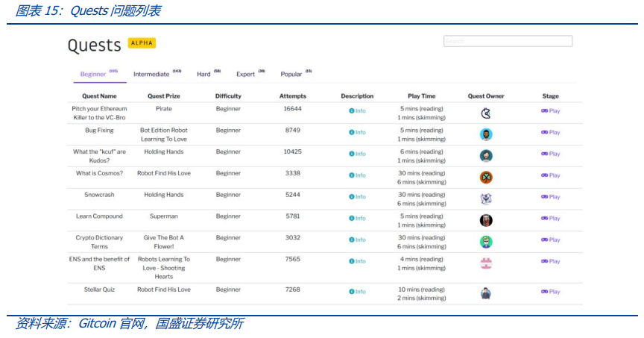Click the 7268 attempts value

293,290
